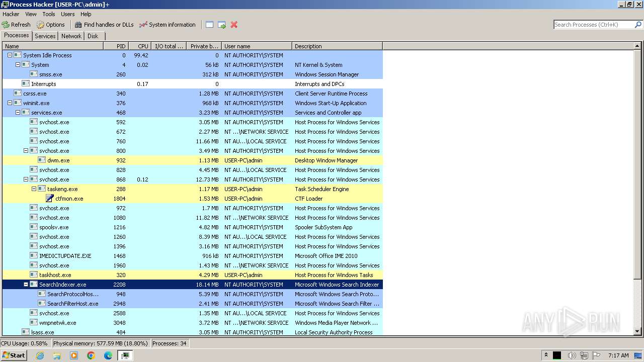Sort by I/O total column header
Image resolution: width=644 pixels, height=362 pixels.
169,46
